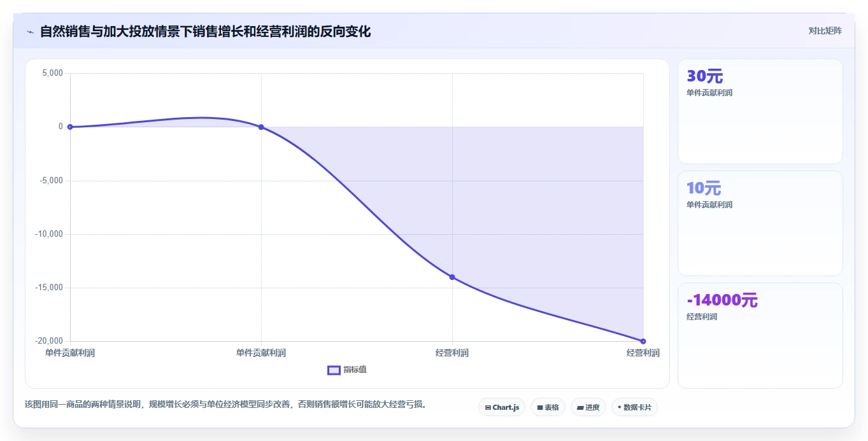868x441 pixels.
Task: Click the lightning icon beside the chart title
Action: click(30, 31)
